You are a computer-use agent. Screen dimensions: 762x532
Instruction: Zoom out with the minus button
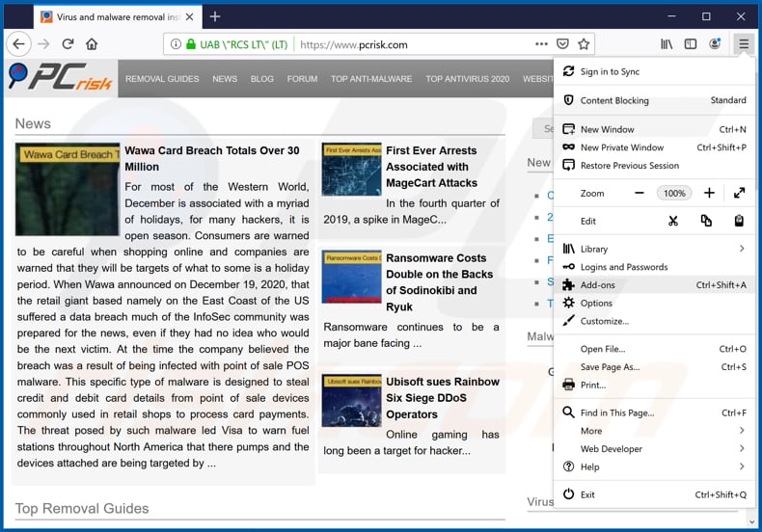640,193
